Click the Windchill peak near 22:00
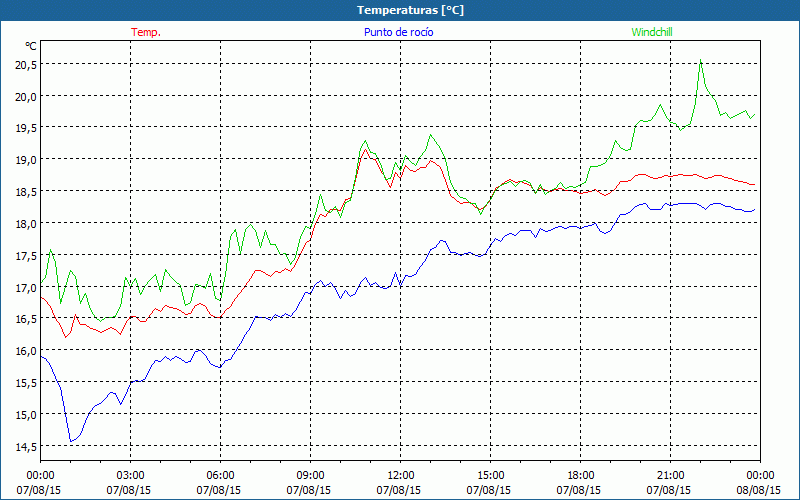Image resolution: width=800 pixels, height=500 pixels. pos(701,60)
